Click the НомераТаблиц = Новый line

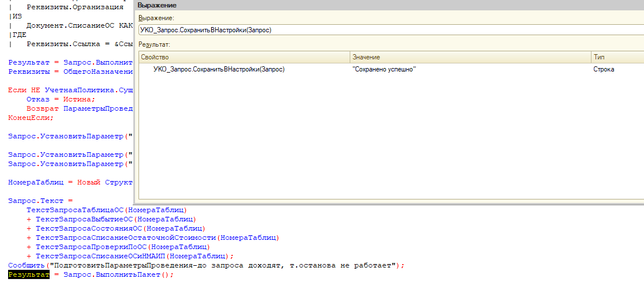(x=70, y=182)
